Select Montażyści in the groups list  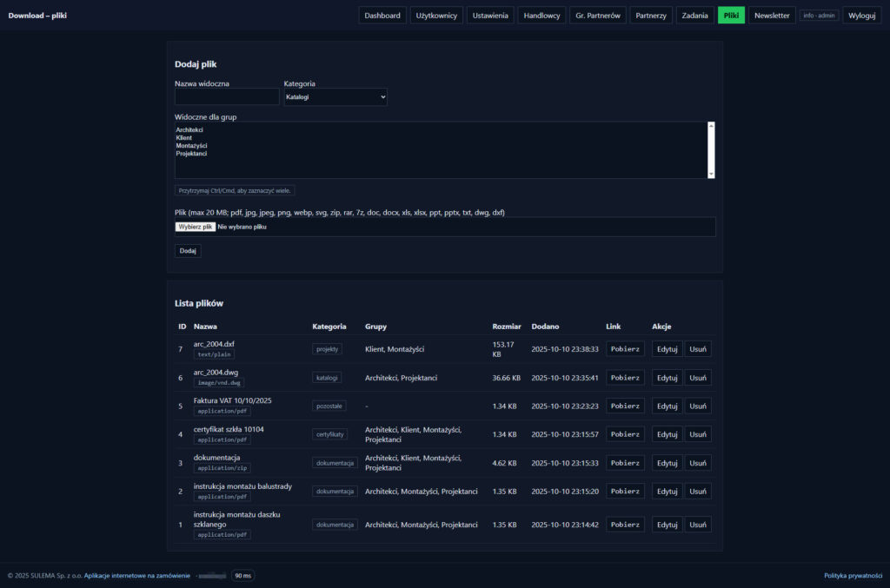point(191,146)
